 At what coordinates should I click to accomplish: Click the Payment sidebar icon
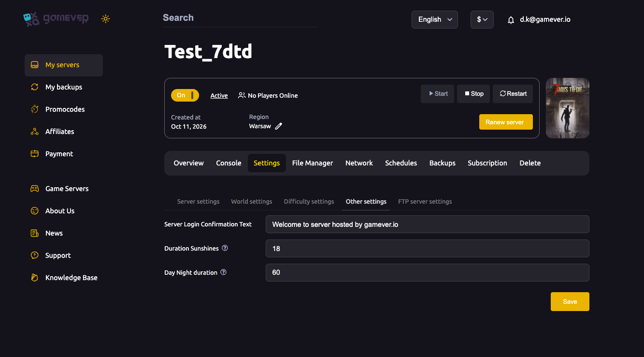(34, 154)
